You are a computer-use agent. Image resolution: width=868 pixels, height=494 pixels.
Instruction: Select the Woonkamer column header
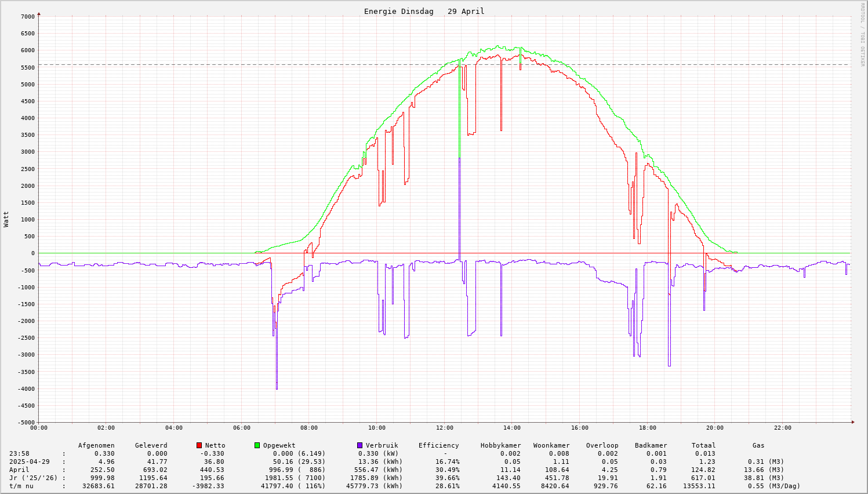click(x=551, y=445)
